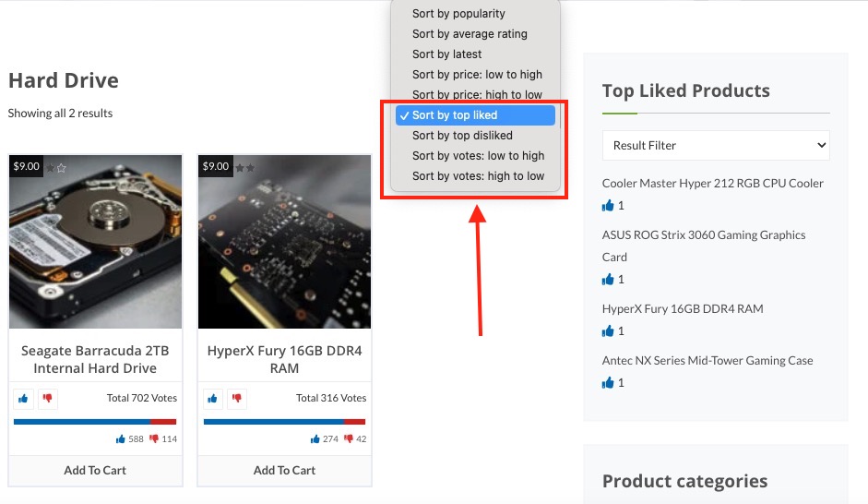Select the checked Sort by top liked
The height and width of the screenshot is (504, 868).
[x=475, y=115]
